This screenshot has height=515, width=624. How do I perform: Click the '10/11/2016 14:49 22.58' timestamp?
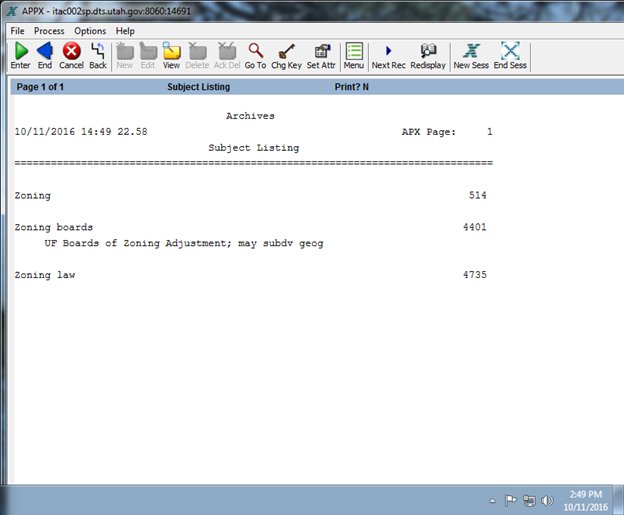click(81, 132)
